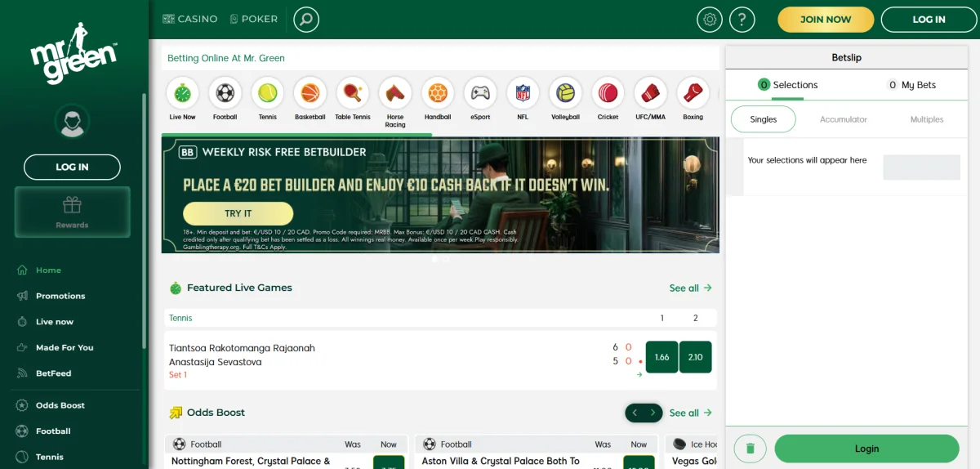Open the Table Tennis icon

point(353,93)
